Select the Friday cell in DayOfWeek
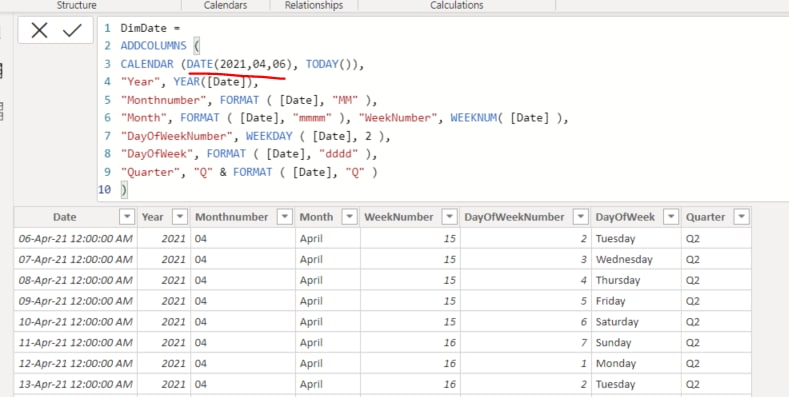Image resolution: width=789 pixels, height=397 pixels. [x=637, y=301]
